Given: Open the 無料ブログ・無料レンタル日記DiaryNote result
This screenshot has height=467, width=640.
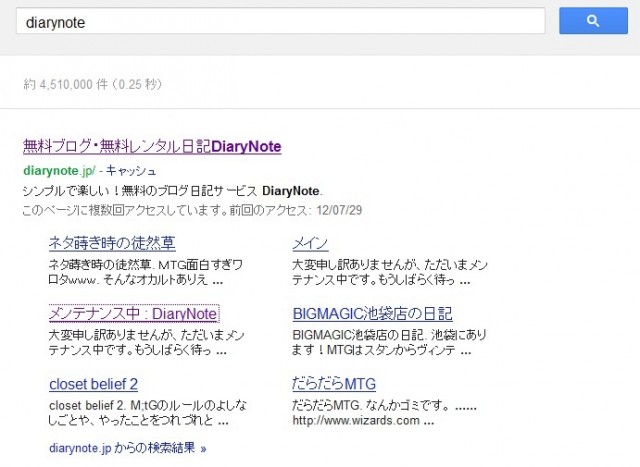Looking at the screenshot, I should (x=152, y=147).
